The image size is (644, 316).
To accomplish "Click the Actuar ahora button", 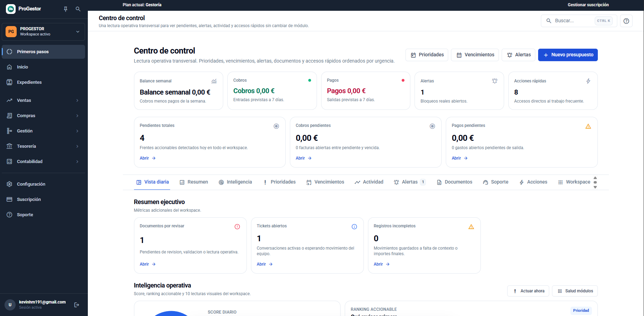I will tap(528, 291).
